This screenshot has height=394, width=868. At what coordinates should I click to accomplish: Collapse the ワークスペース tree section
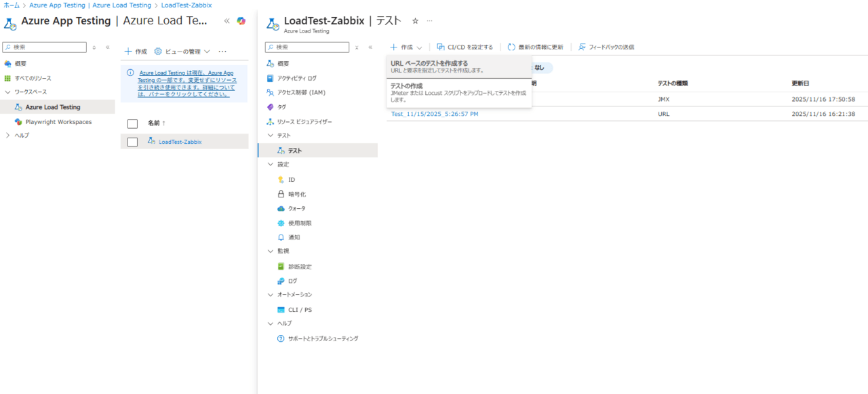tap(7, 92)
